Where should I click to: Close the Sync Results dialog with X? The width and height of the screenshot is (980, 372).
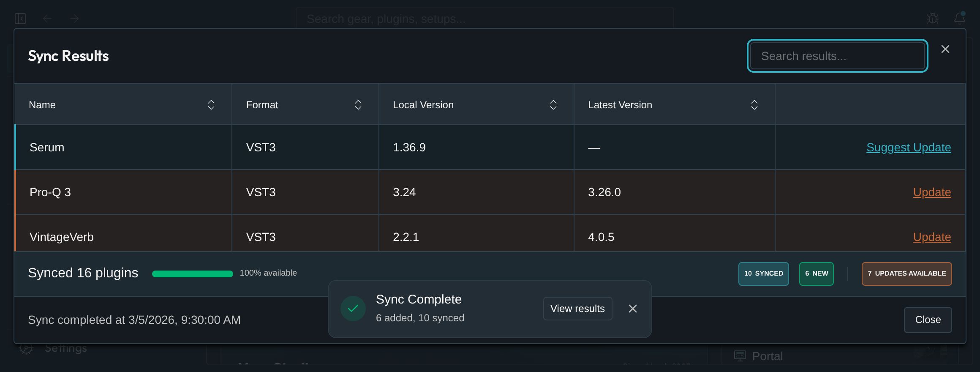(945, 49)
